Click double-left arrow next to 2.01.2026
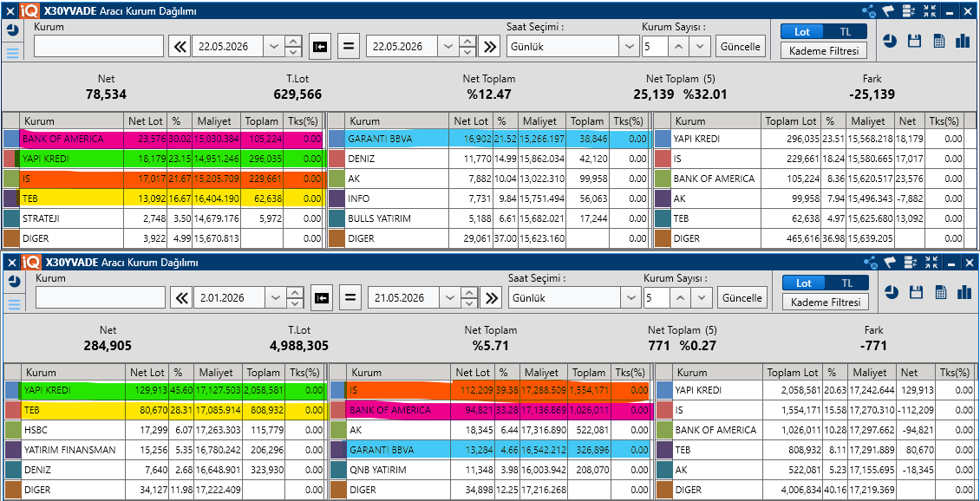This screenshot has height=501, width=980. [x=181, y=298]
